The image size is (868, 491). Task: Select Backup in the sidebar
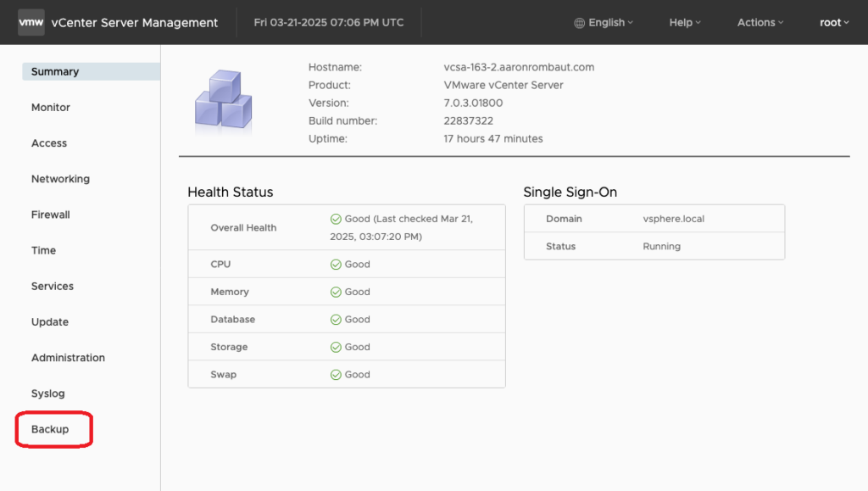click(50, 429)
